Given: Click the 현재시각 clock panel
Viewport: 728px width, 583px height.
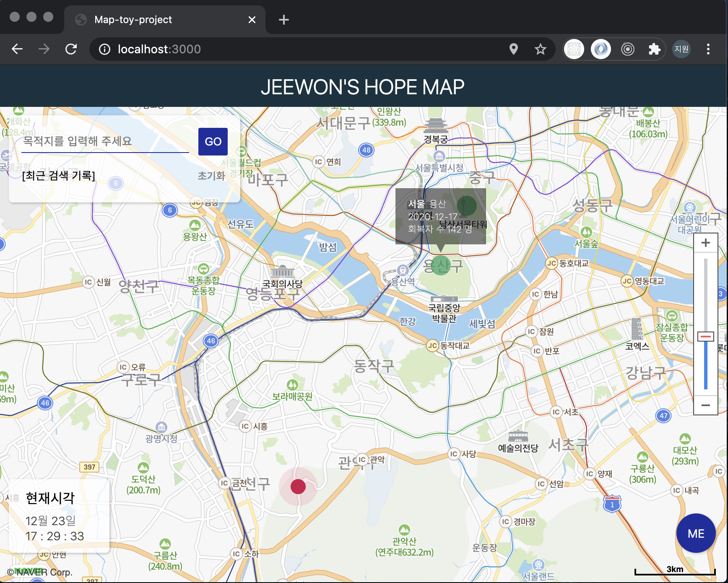Looking at the screenshot, I should pyautogui.click(x=59, y=516).
